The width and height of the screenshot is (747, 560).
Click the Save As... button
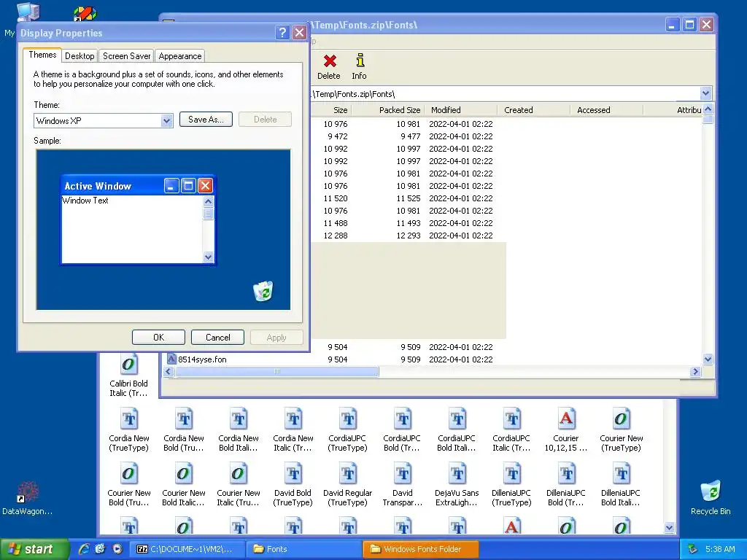206,120
